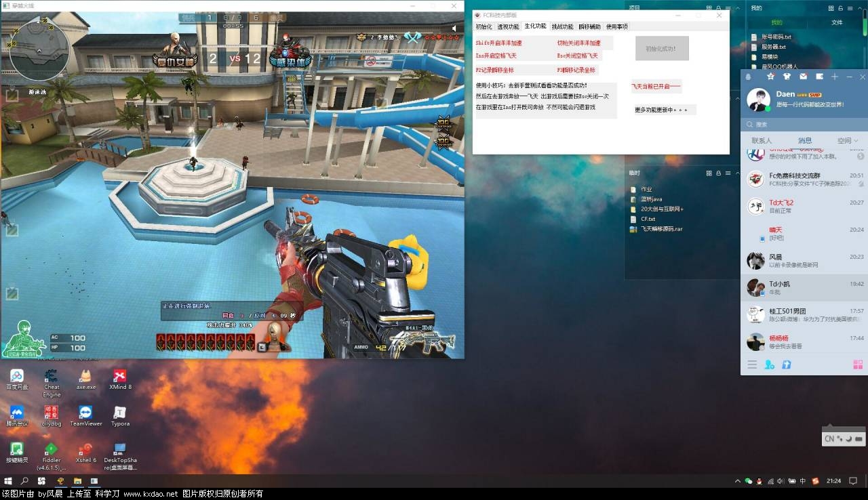Open chat with Td大飞2
Image resolution: width=868 pixels, height=500 pixels.
coord(804,207)
